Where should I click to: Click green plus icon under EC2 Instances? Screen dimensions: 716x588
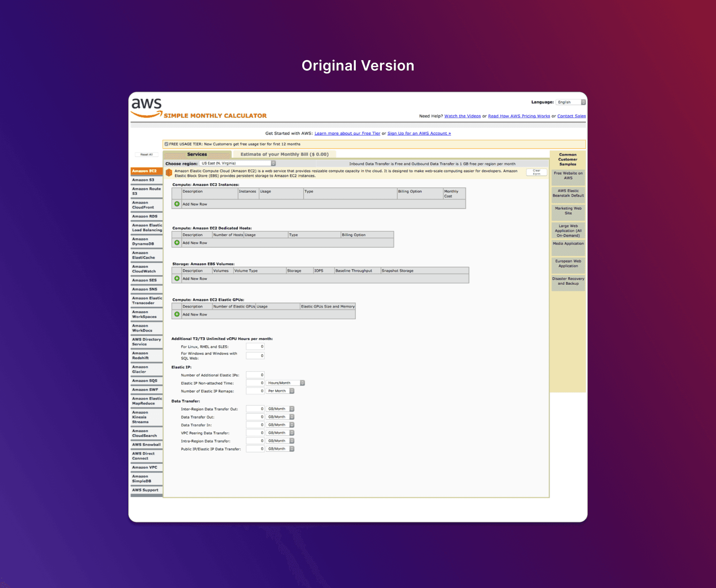coord(177,204)
